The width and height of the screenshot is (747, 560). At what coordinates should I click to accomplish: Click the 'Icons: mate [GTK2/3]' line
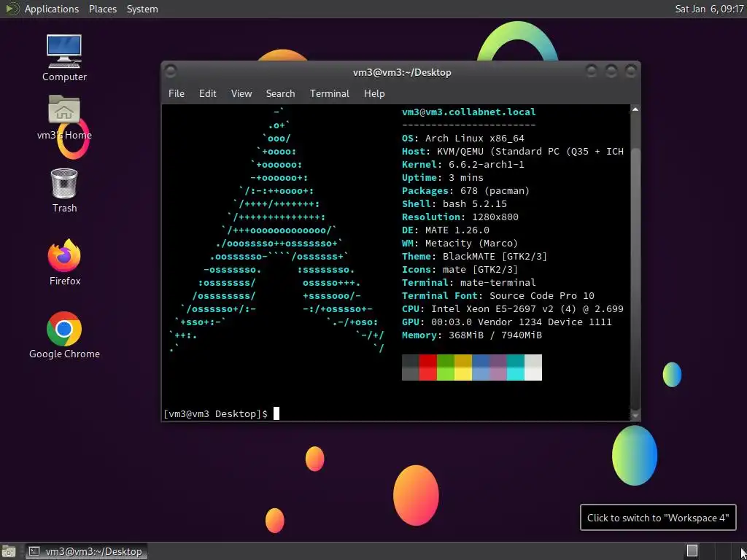tap(460, 270)
